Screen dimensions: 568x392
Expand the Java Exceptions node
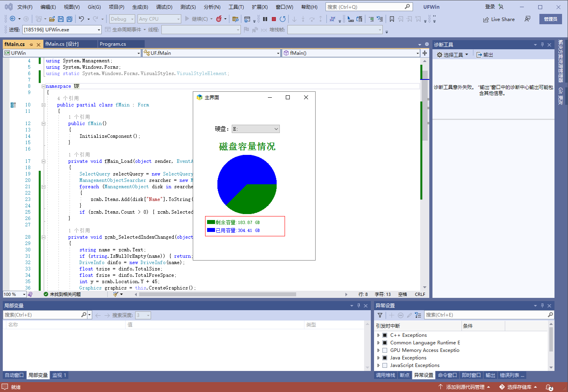[x=378, y=358]
